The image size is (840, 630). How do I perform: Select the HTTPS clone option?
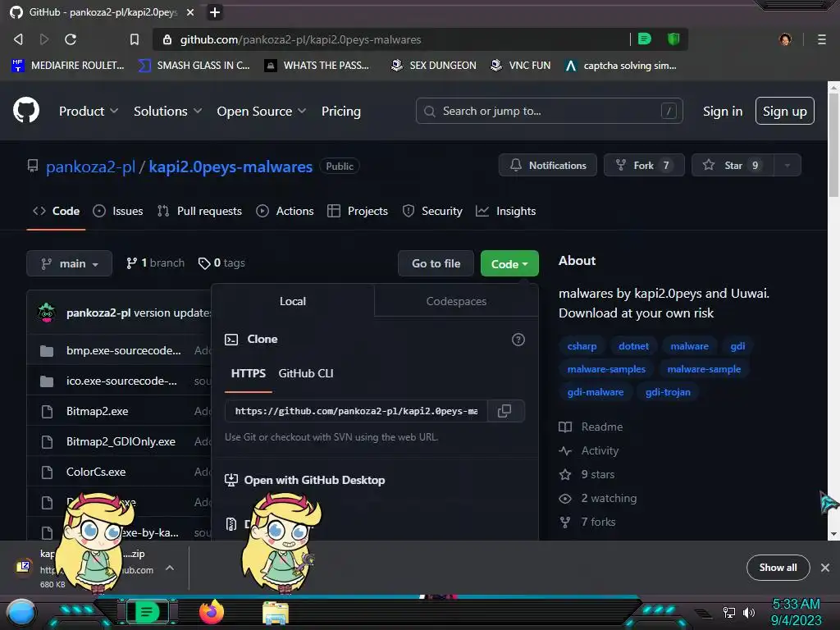click(x=248, y=373)
